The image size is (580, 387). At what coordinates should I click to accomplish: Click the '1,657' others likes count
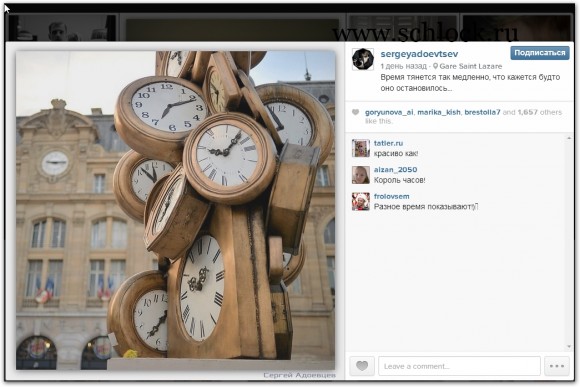click(x=527, y=112)
